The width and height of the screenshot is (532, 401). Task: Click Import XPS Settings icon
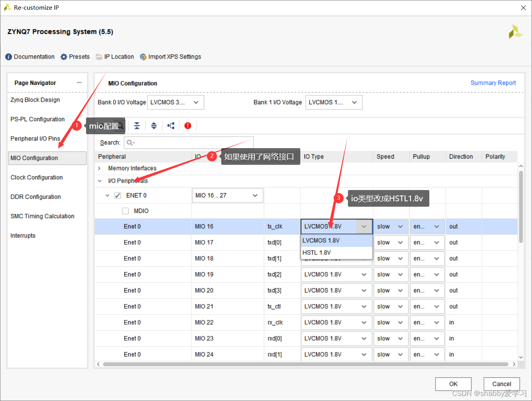point(143,57)
